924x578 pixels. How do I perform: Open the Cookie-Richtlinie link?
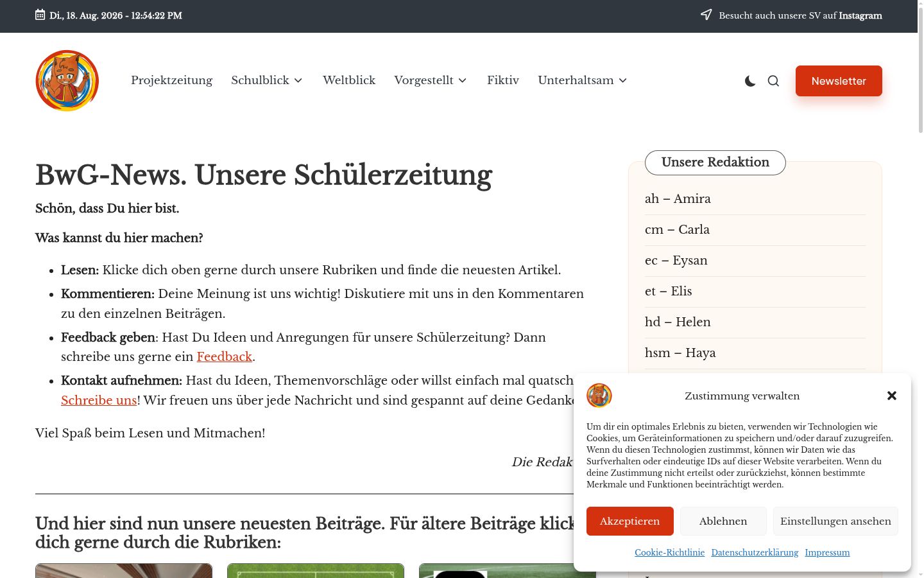(670, 552)
